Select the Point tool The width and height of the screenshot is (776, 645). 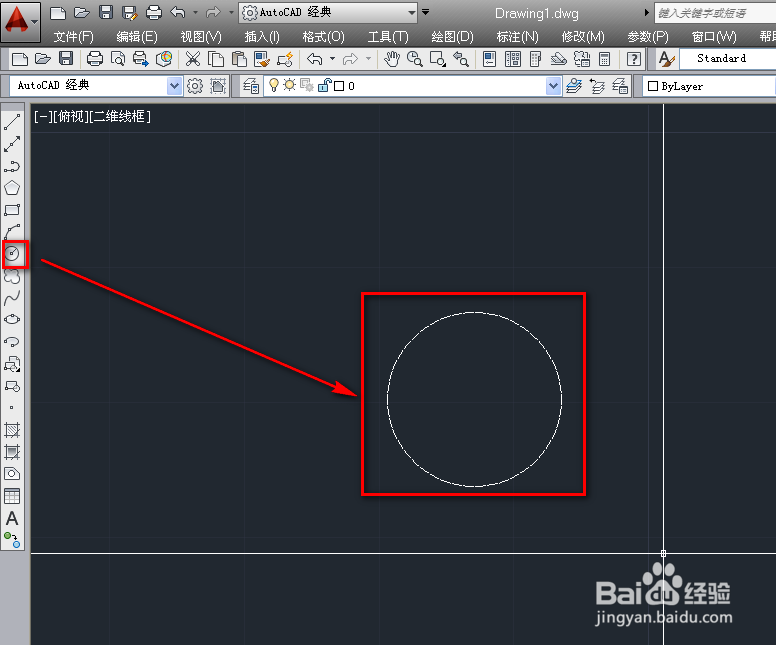12,408
